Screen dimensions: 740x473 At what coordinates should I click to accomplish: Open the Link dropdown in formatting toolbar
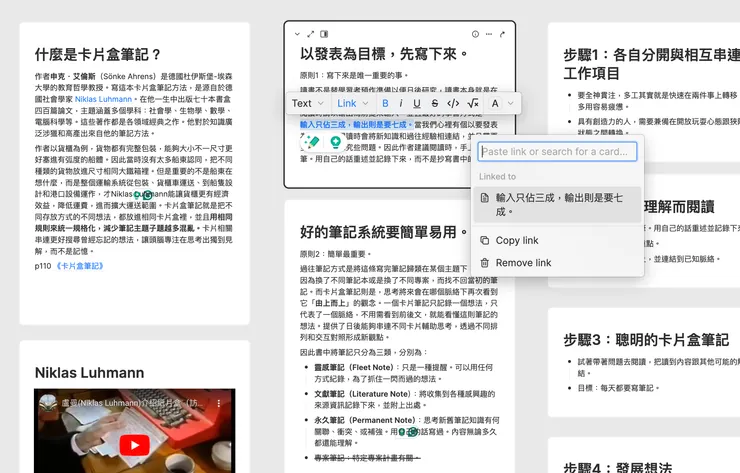coord(353,103)
